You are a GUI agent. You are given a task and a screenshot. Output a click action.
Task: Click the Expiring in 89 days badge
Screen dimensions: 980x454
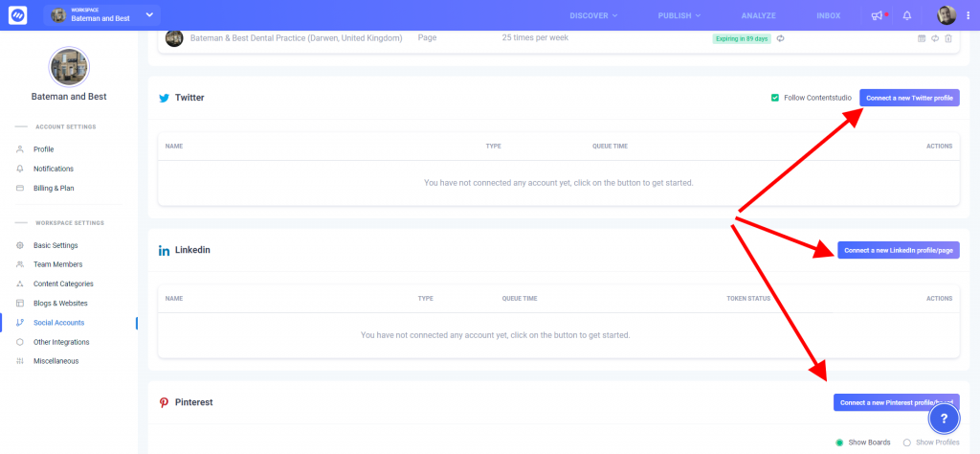(742, 38)
